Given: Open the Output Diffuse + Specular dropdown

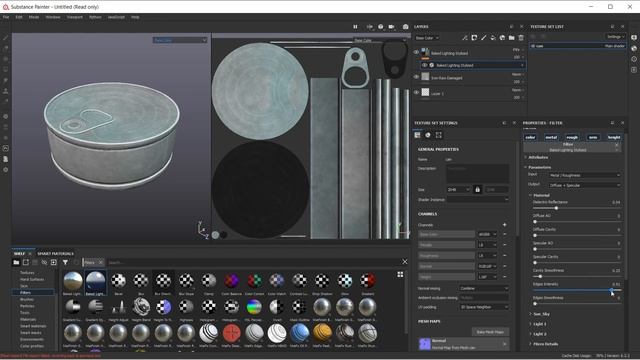Looking at the screenshot, I should tap(584, 185).
